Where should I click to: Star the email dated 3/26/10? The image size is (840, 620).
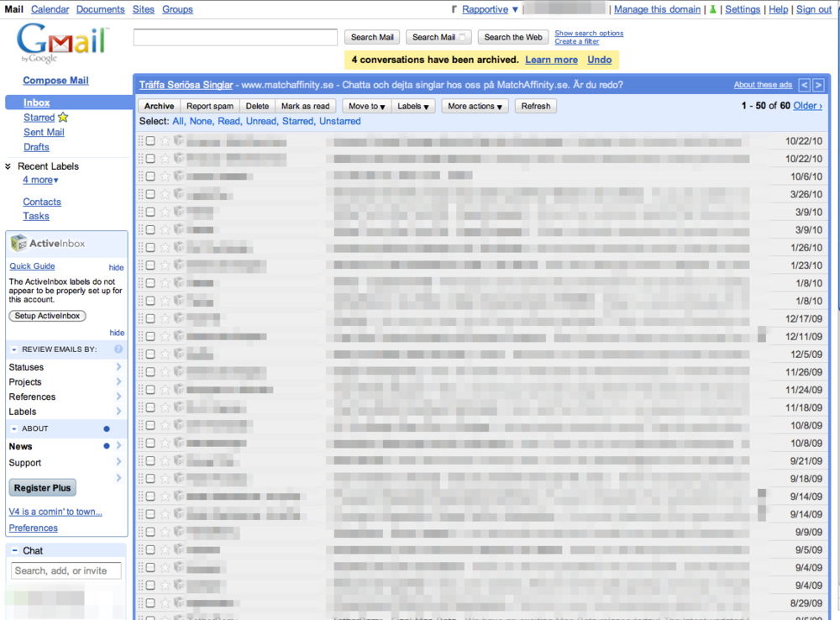[165, 194]
